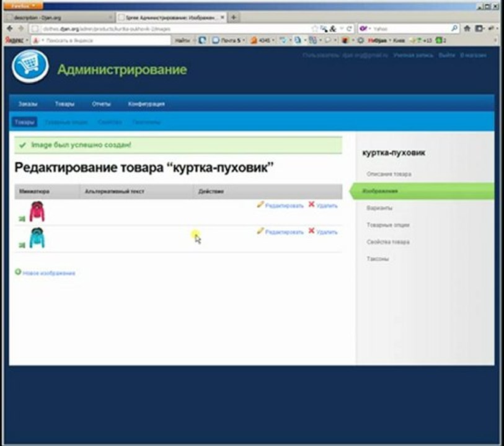Click the cyan jacket thumbnail
Screen dimensions: 504x446
(37, 238)
